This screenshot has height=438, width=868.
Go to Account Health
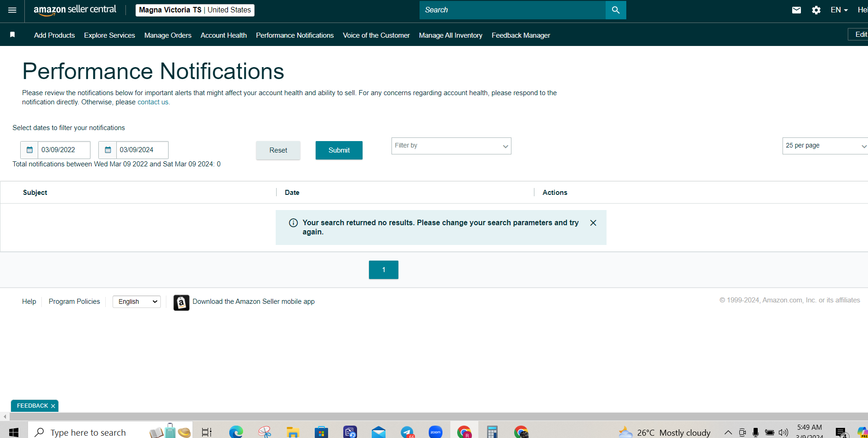[224, 35]
